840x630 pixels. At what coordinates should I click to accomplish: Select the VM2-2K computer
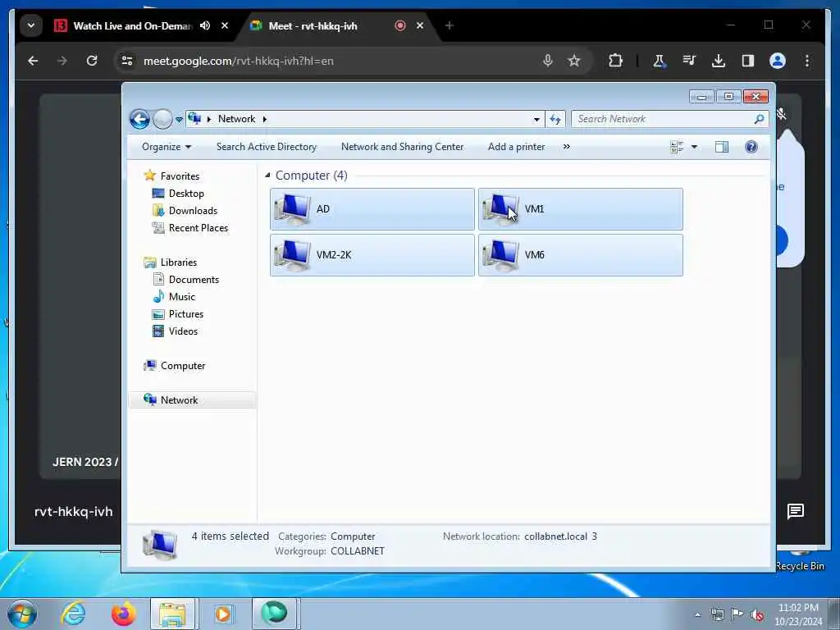pyautogui.click(x=372, y=255)
